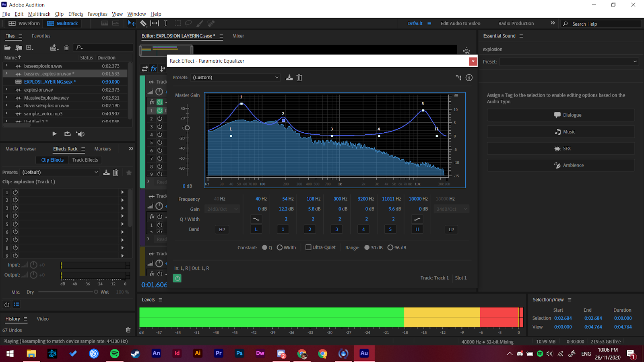This screenshot has height=362, width=644.
Task: Select Edit Audio to Video workspace
Action: pos(460,23)
